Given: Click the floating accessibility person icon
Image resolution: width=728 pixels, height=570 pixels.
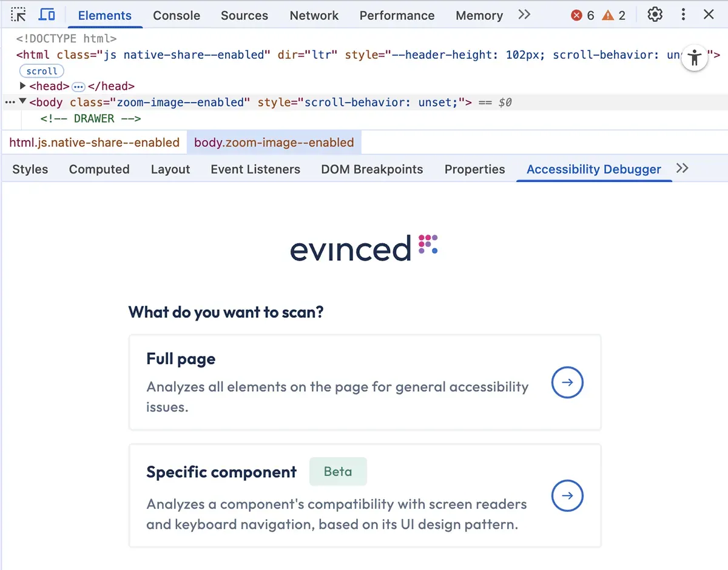Looking at the screenshot, I should point(695,58).
